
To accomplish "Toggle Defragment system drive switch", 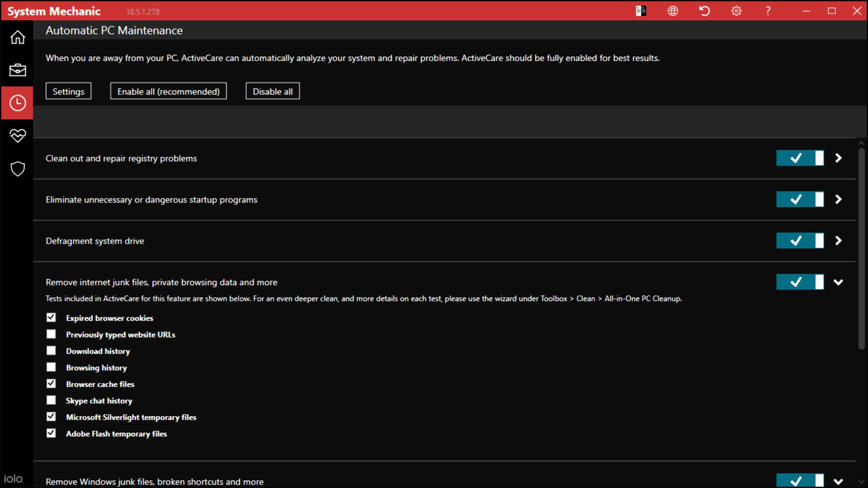I will (800, 241).
